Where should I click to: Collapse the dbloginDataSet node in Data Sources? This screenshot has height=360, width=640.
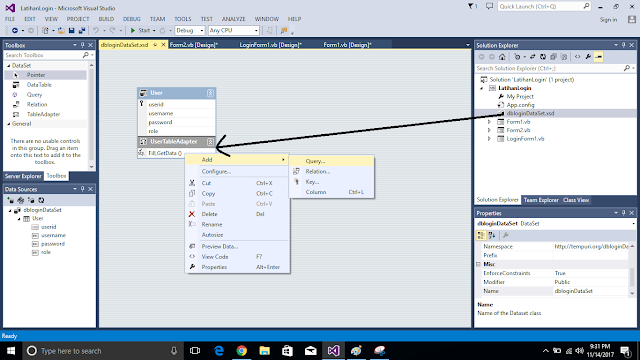tap(10, 210)
